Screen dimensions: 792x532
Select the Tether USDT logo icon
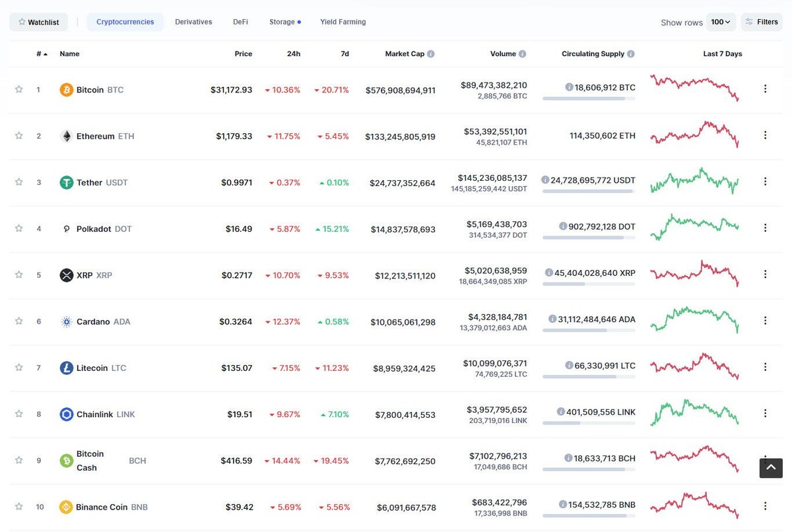coord(65,182)
